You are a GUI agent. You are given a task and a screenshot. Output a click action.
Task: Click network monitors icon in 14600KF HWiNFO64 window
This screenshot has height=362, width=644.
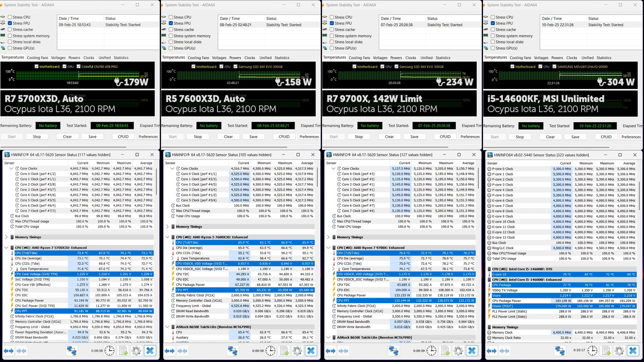[560, 351]
